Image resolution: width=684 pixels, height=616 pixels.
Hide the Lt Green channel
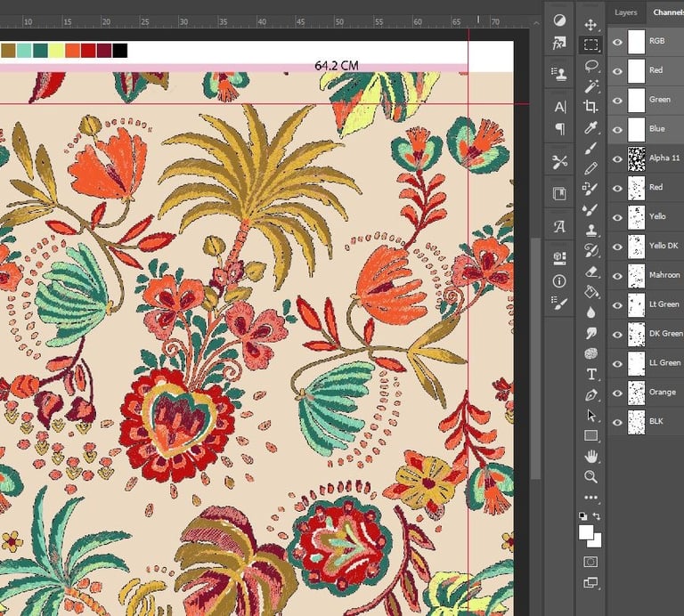click(x=617, y=305)
